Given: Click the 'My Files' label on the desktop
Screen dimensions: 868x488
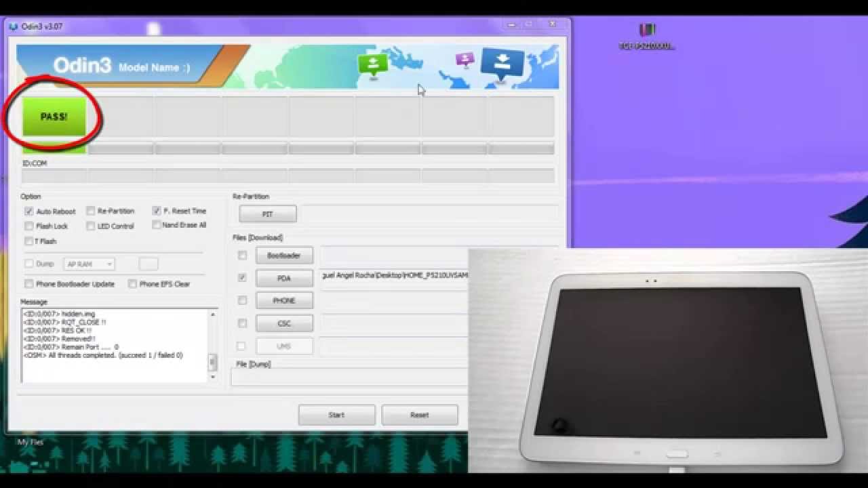Looking at the screenshot, I should pyautogui.click(x=30, y=442).
